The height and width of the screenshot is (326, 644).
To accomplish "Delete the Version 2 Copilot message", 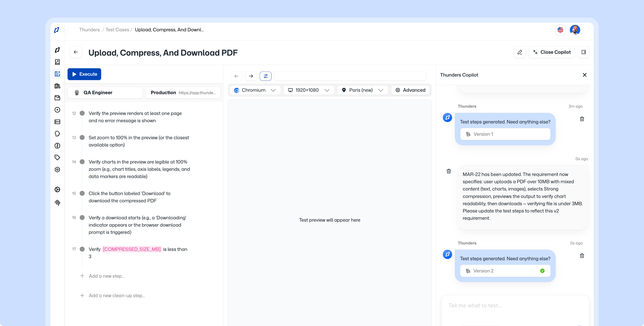I will click(x=582, y=256).
